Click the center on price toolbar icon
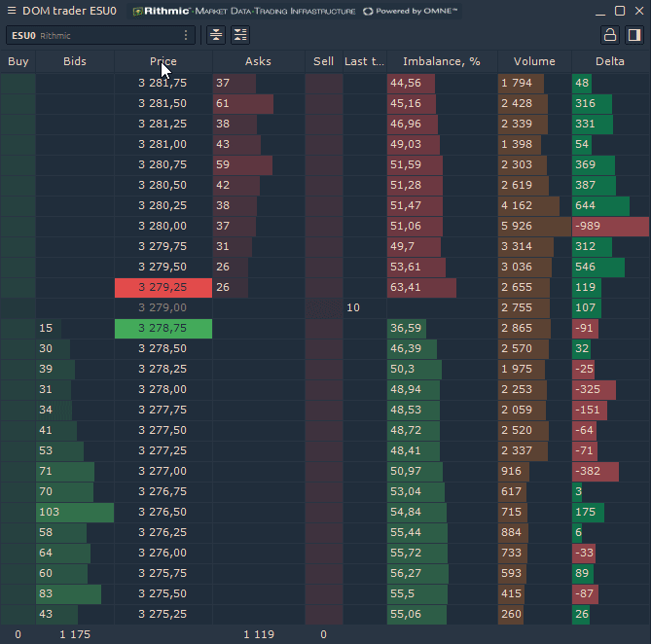 216,35
